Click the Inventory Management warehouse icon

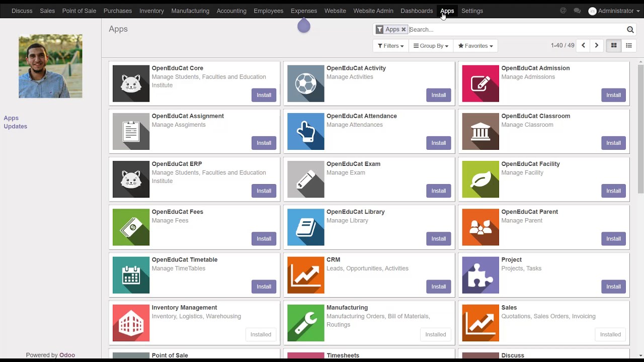click(131, 323)
